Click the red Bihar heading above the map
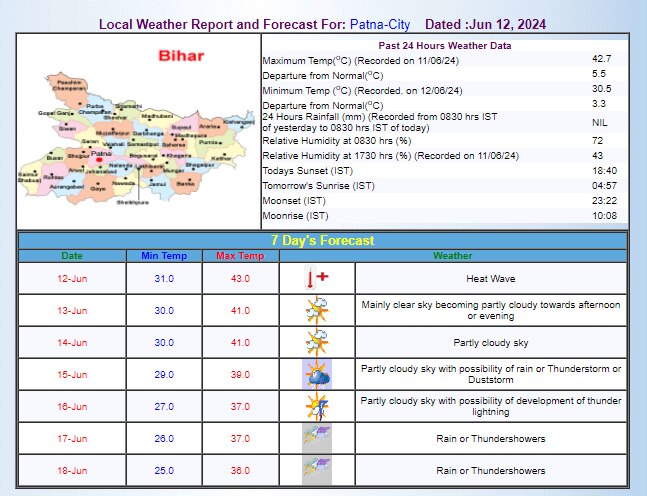The height and width of the screenshot is (496, 647). pyautogui.click(x=181, y=56)
